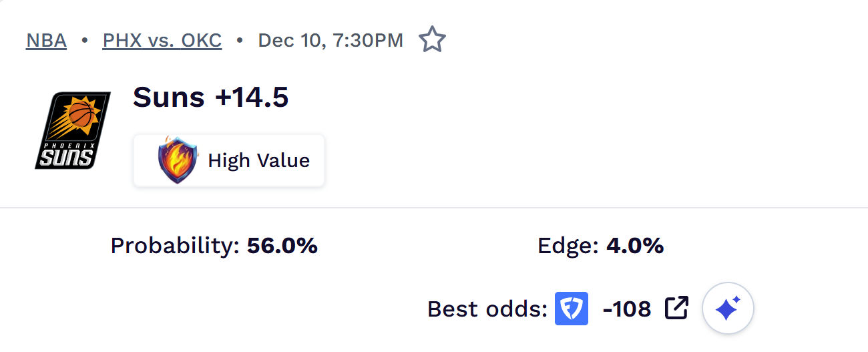This screenshot has width=868, height=352.
Task: Click the blue sparkle AI insights button
Action: coord(728,309)
